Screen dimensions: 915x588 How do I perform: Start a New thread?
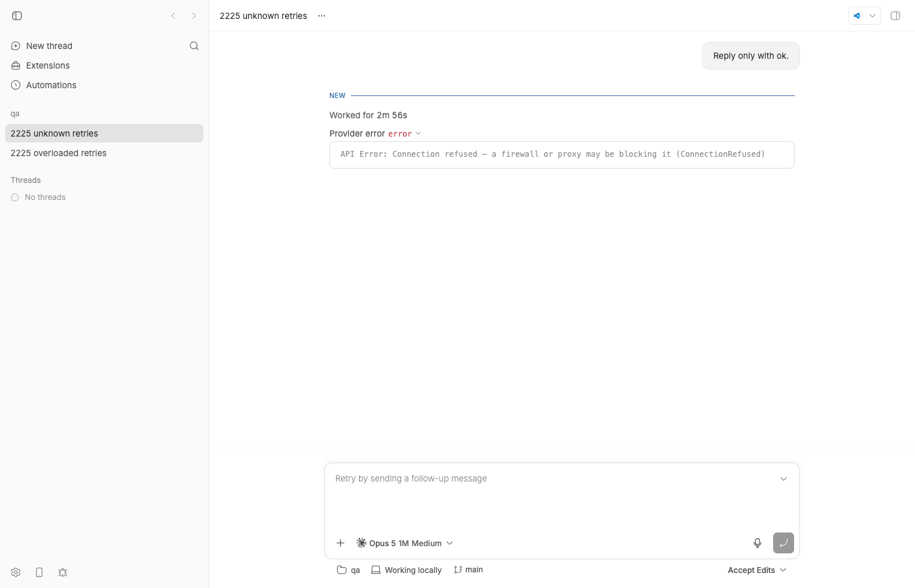[x=42, y=46]
